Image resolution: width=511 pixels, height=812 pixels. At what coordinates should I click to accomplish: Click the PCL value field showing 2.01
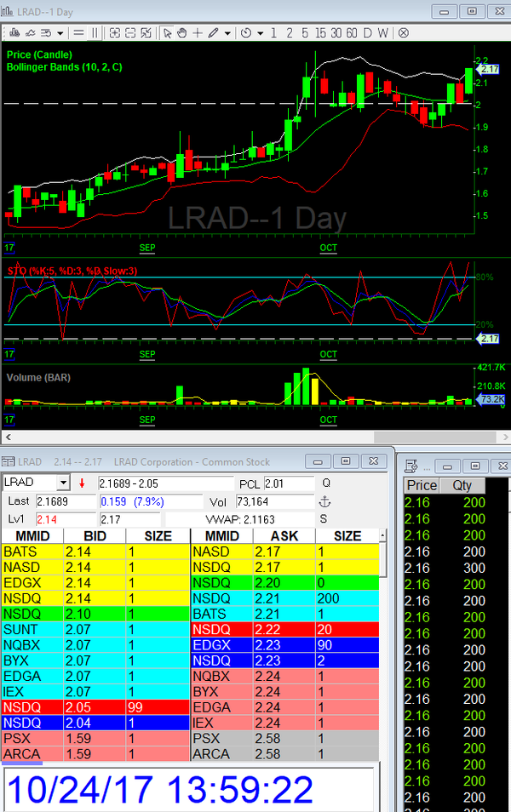[x=288, y=483]
